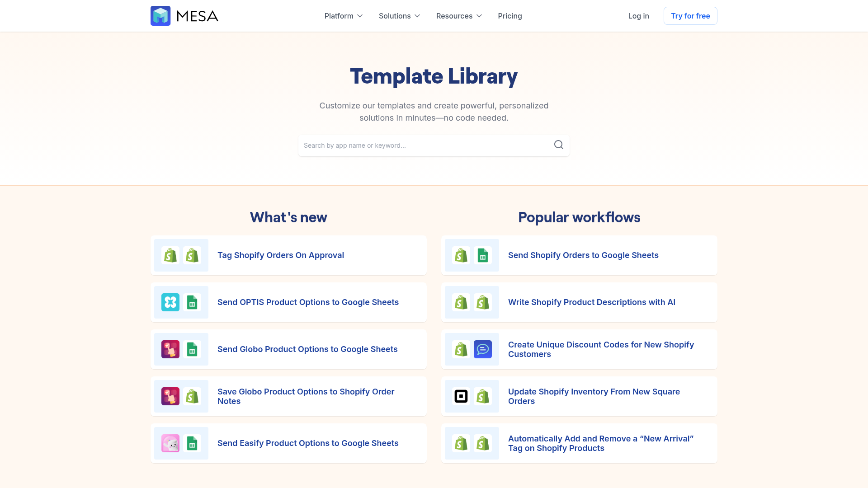
Task: Click Google Sheets icon in Easify Product Options row
Action: point(192,443)
